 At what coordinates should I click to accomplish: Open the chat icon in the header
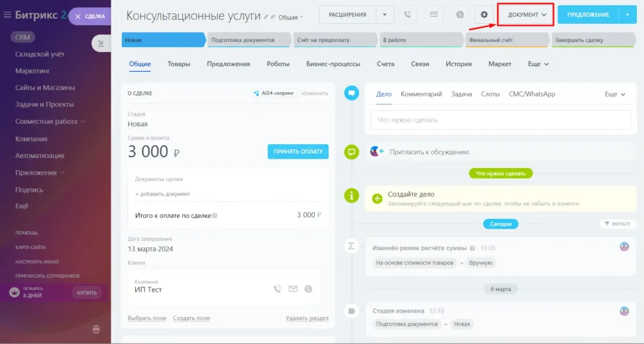tap(460, 15)
